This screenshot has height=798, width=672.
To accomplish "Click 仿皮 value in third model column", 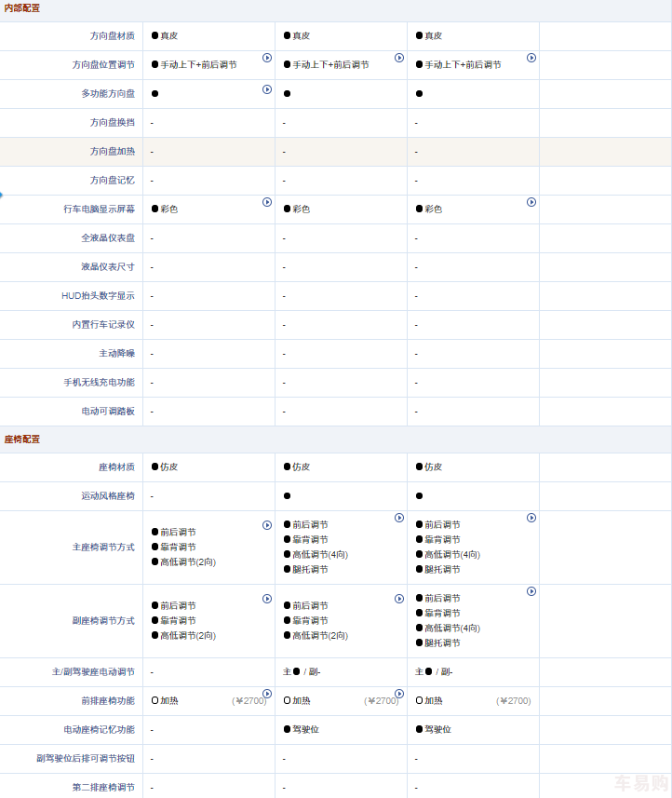I will (x=434, y=467).
